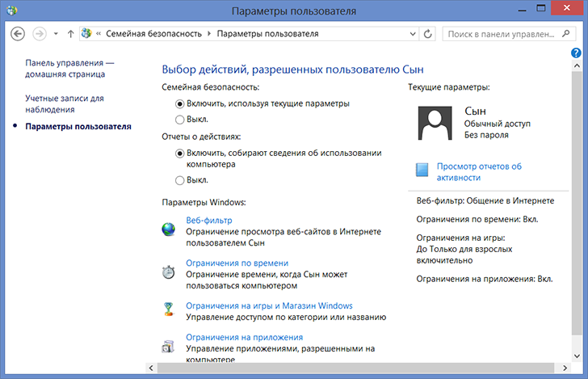Click the horizontal scrollbar thumb
Viewport: 588px width, 379px height.
point(355,368)
